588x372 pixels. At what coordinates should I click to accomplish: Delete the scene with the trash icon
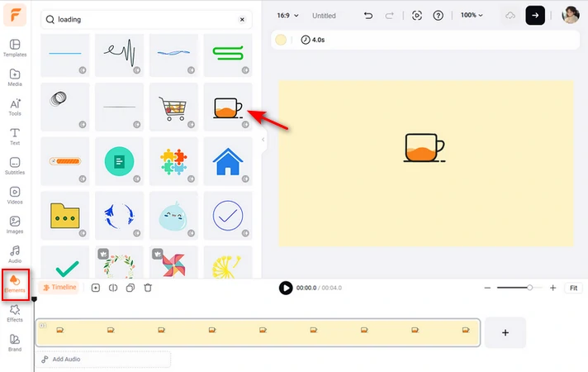[148, 288]
